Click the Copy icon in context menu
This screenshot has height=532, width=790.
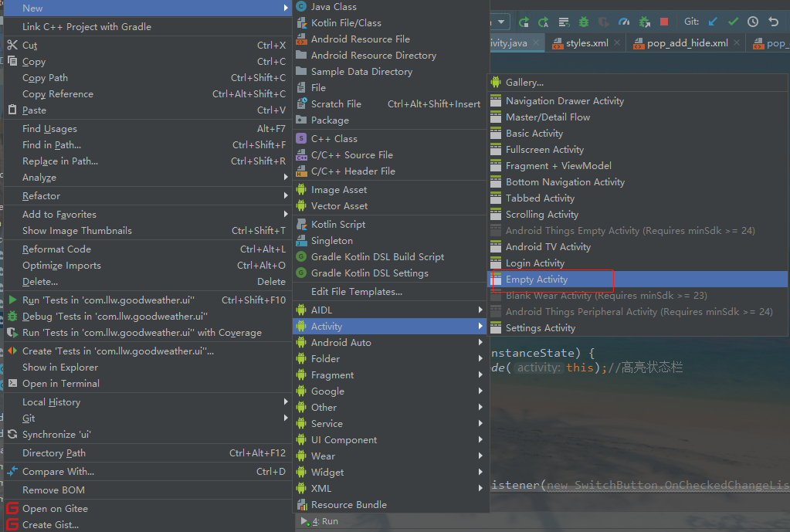coord(12,61)
